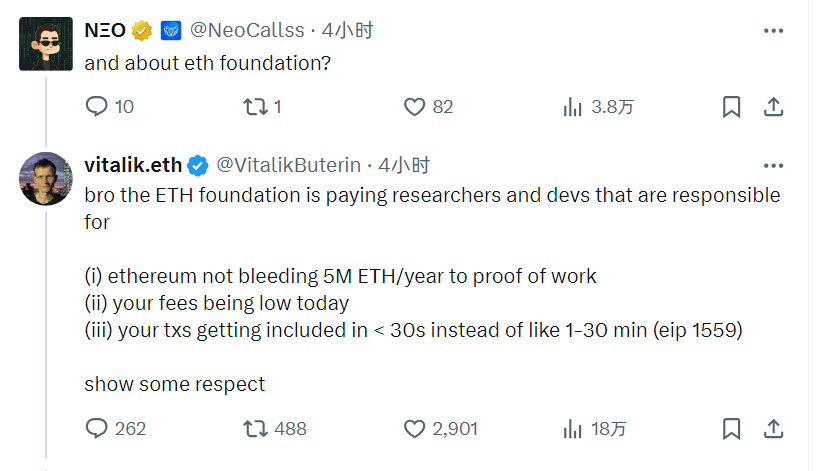Visit the @NeoCallss handle link
Image resolution: width=818 pixels, height=471 pixels.
[250, 31]
